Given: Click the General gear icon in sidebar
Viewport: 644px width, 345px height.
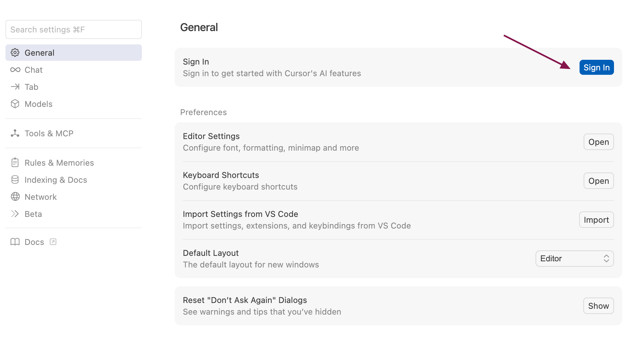Looking at the screenshot, I should tap(15, 53).
